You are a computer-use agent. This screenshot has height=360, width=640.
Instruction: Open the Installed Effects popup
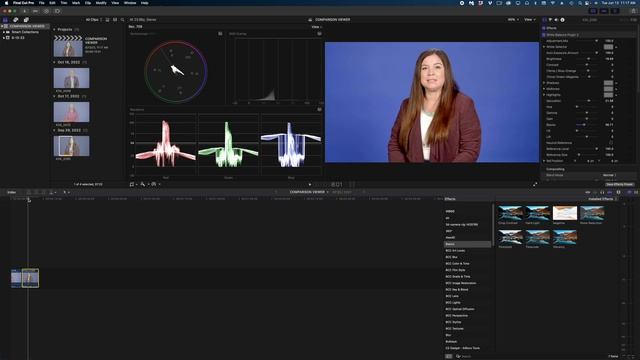(x=602, y=199)
